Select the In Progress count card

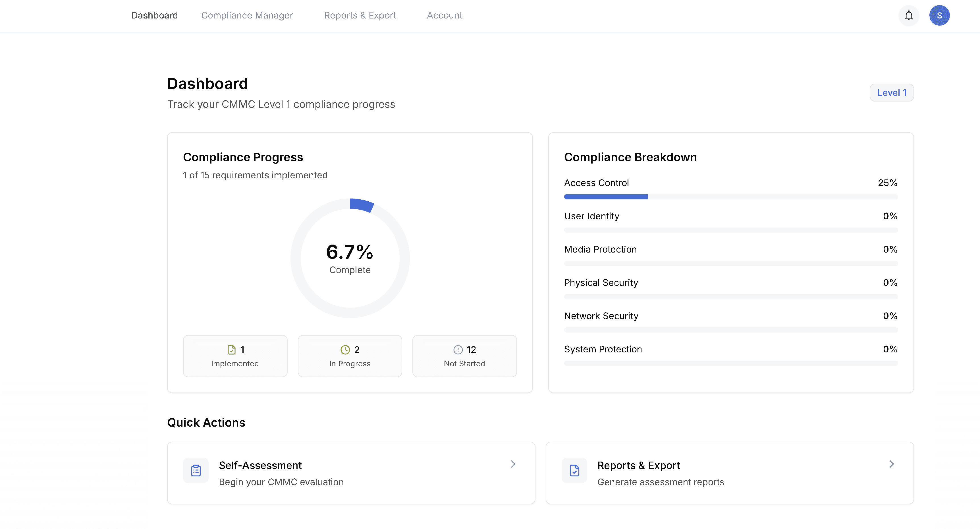[x=350, y=356]
